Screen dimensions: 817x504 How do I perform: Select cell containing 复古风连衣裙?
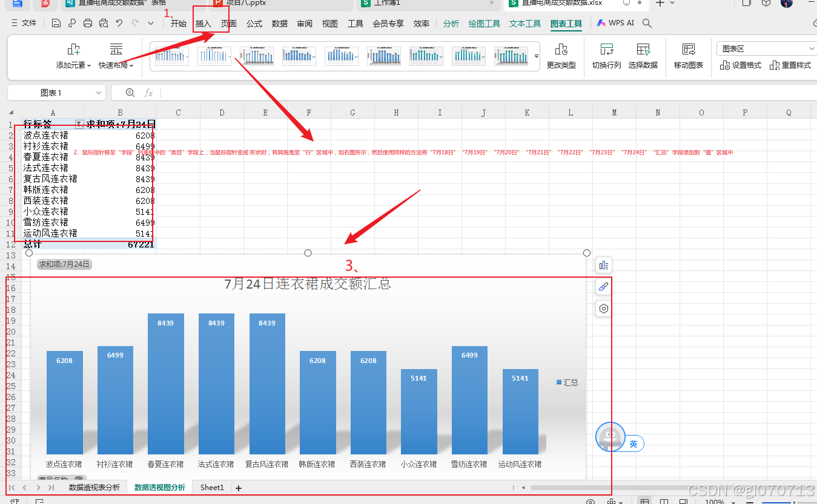(x=53, y=178)
